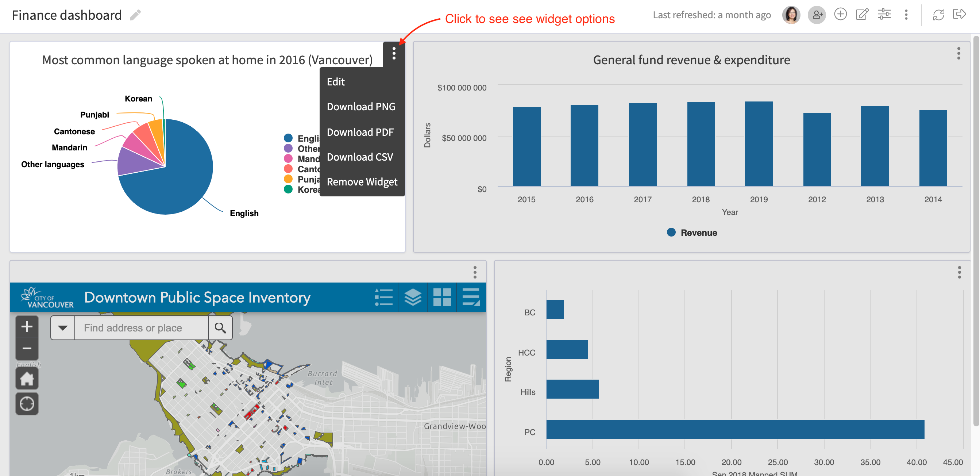Click the export share arrow icon
Viewport: 980px width, 476px height.
(959, 15)
